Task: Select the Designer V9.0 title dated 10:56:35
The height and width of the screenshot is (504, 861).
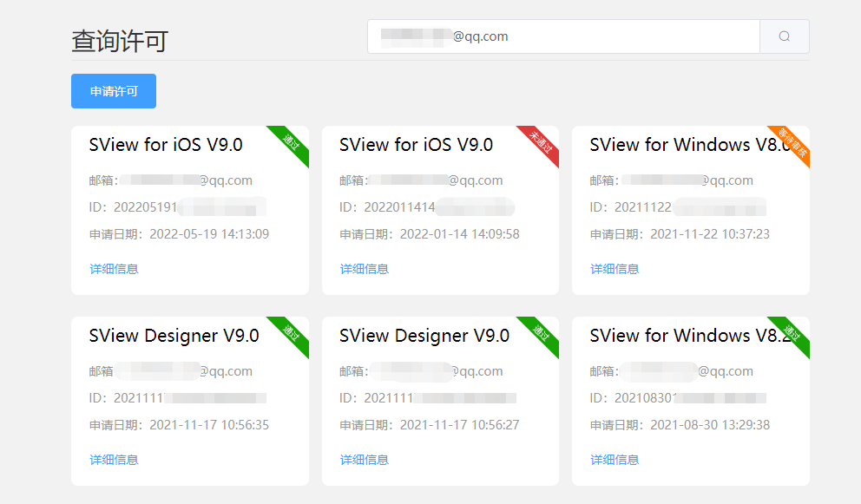Action: point(174,336)
